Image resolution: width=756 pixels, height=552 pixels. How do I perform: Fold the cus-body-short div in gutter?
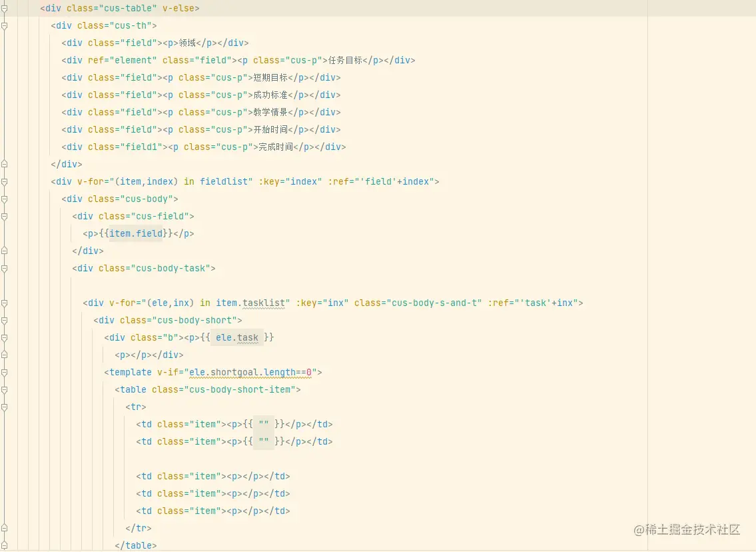tap(5, 321)
